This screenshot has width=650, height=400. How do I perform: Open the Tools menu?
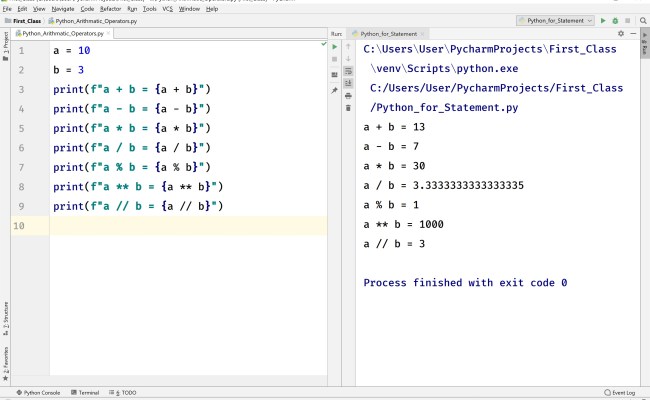[x=150, y=9]
